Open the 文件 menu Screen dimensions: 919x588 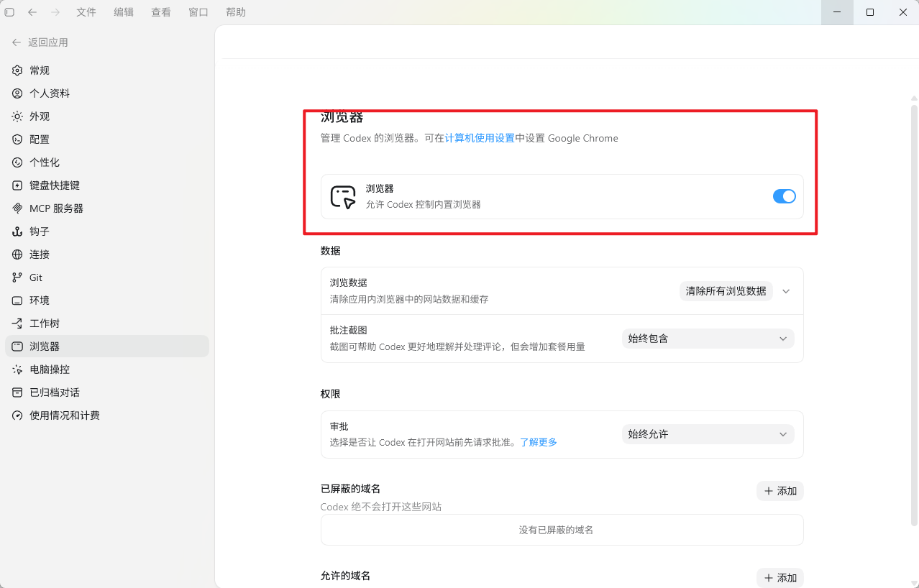click(86, 12)
